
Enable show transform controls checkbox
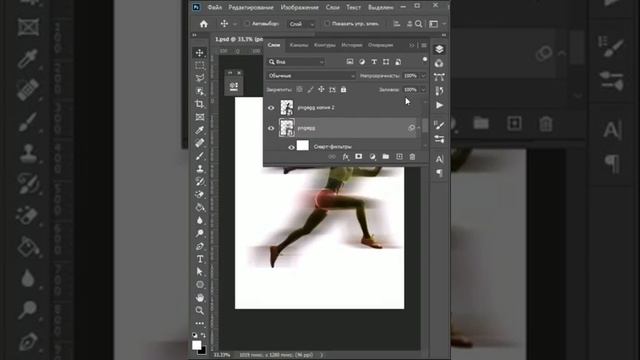click(327, 24)
